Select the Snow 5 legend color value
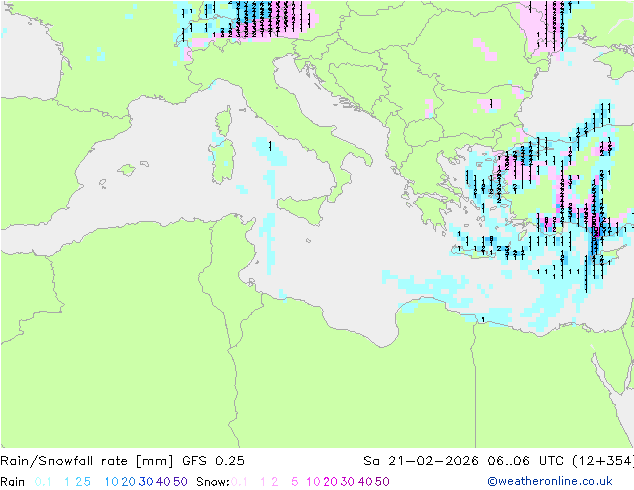Image resolution: width=634 pixels, height=490 pixels. pyautogui.click(x=295, y=482)
